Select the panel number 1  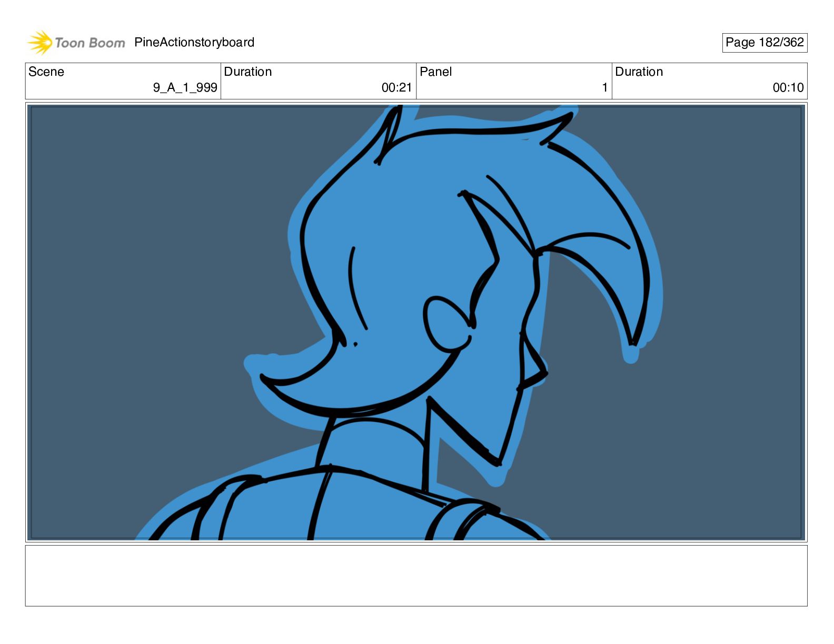[605, 88]
